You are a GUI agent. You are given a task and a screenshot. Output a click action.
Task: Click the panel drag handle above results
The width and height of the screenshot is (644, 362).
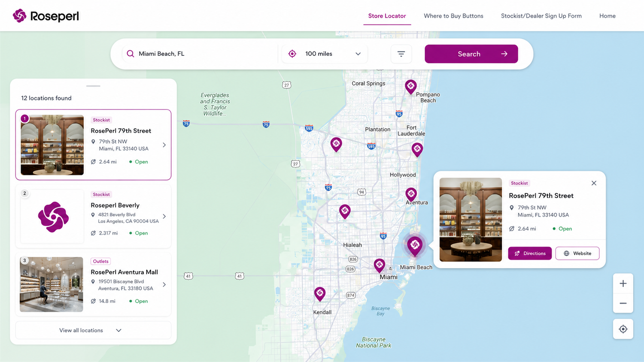click(93, 86)
